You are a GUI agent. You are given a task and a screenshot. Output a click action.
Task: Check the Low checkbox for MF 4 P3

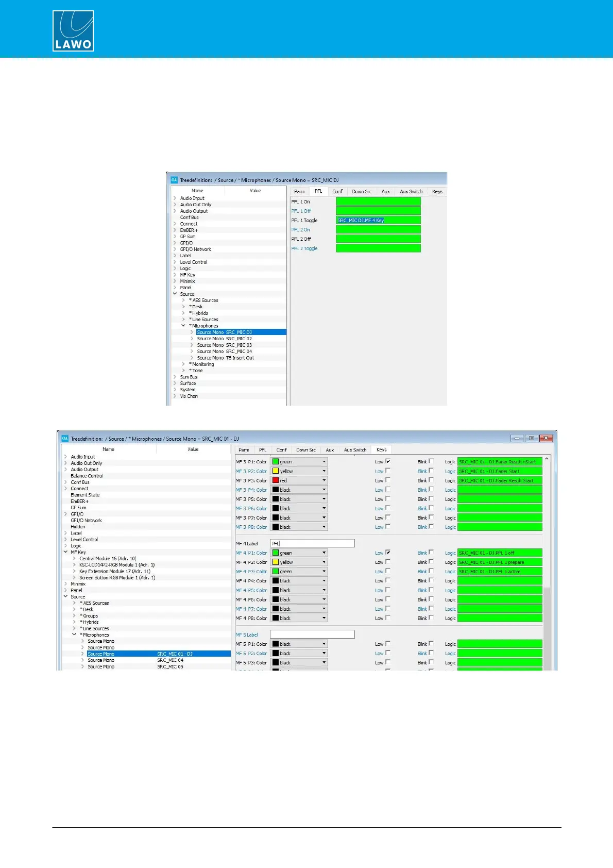coord(388,571)
